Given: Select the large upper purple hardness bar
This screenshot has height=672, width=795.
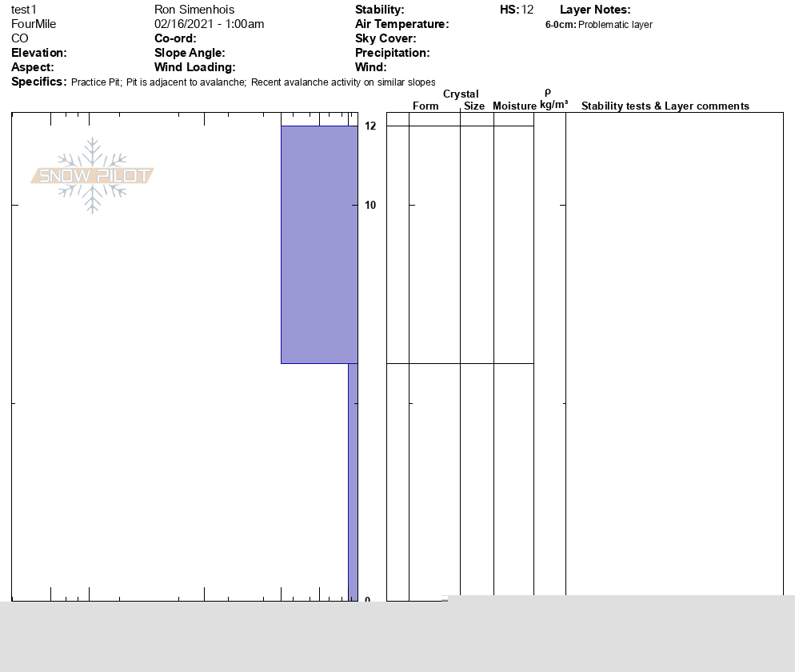Looking at the screenshot, I should coord(318,244).
